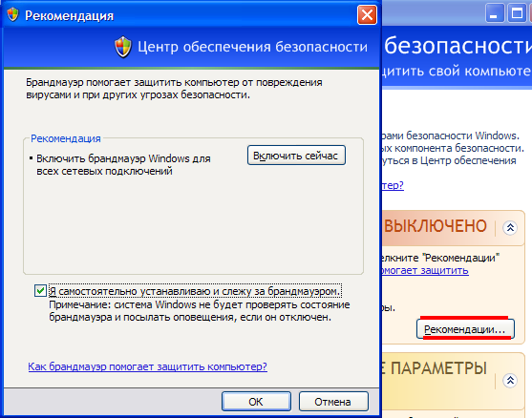The image size is (532, 418).
Task: Click the Включить сейчас button
Action: [x=296, y=156]
